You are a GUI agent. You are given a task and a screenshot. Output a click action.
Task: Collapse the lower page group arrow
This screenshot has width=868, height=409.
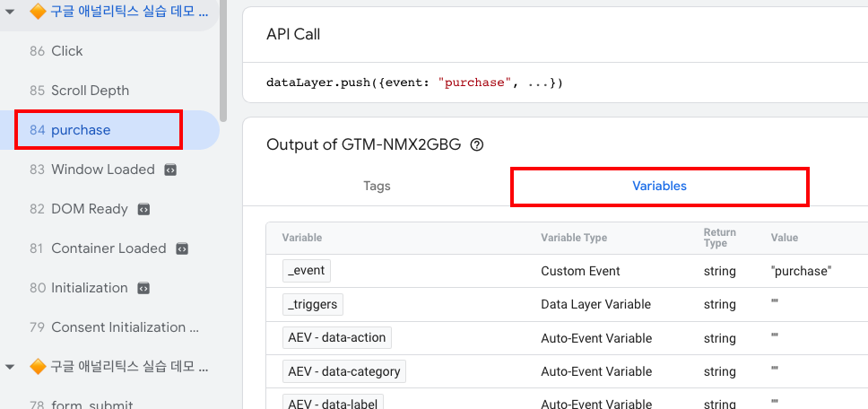(11, 367)
